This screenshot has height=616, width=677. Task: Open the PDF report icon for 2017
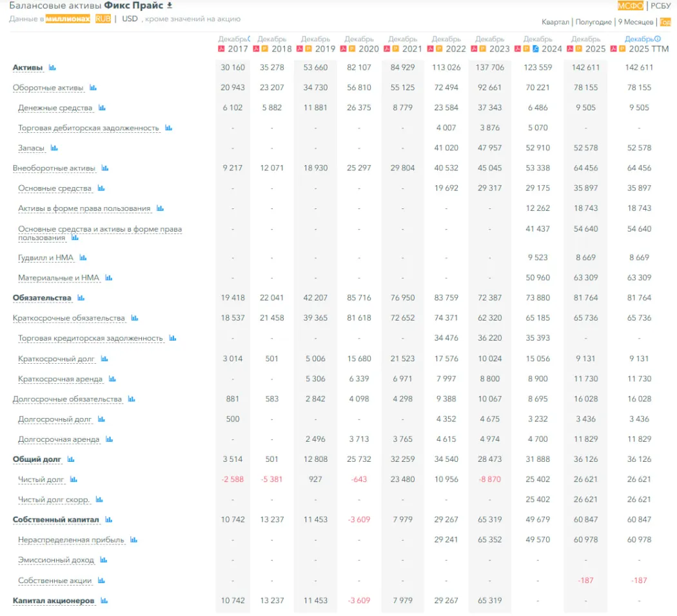click(222, 49)
